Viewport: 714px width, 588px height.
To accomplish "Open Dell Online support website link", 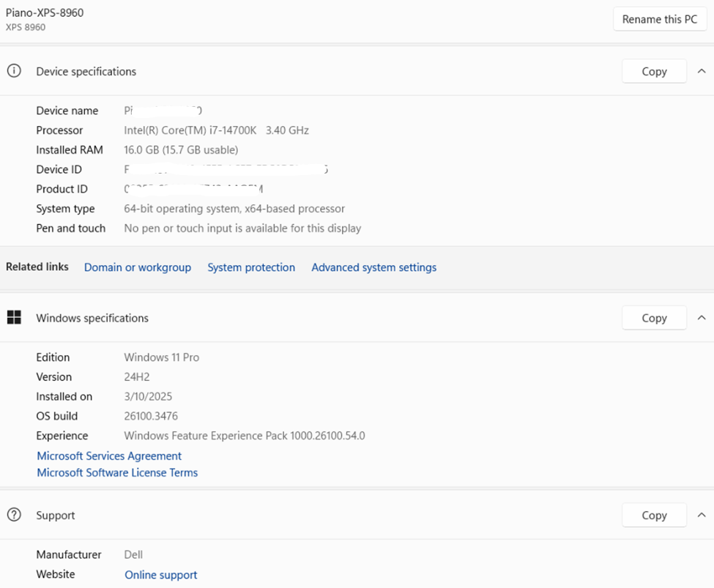I will point(160,575).
